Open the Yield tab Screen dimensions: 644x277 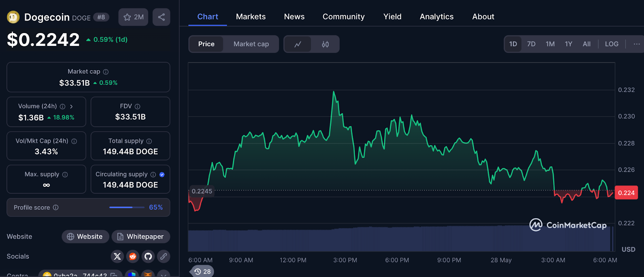click(392, 17)
